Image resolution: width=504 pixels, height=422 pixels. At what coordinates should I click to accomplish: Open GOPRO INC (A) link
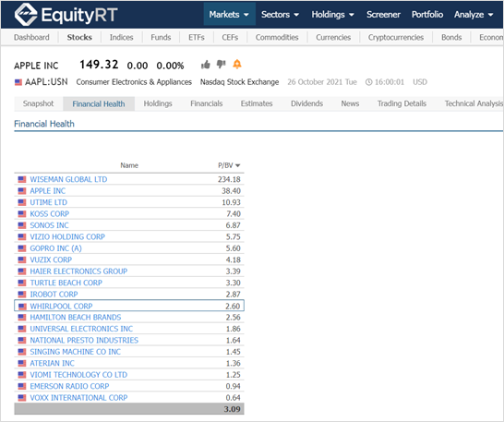[56, 248]
